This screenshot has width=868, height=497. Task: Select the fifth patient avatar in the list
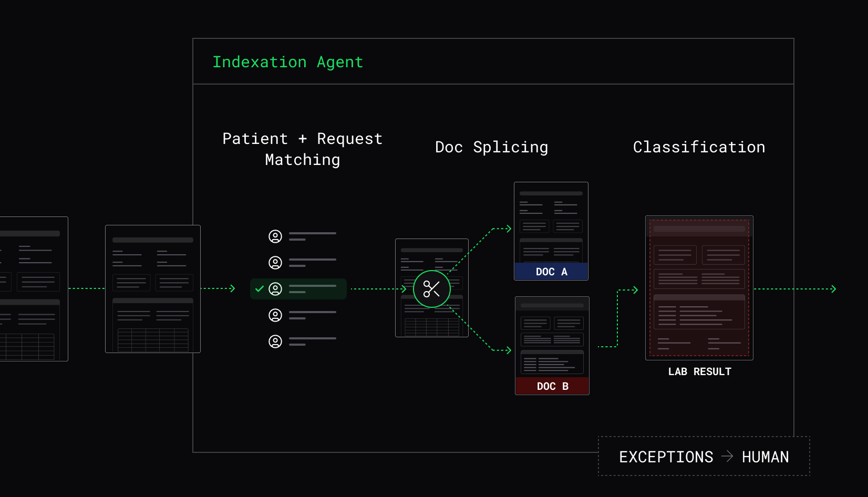(275, 341)
